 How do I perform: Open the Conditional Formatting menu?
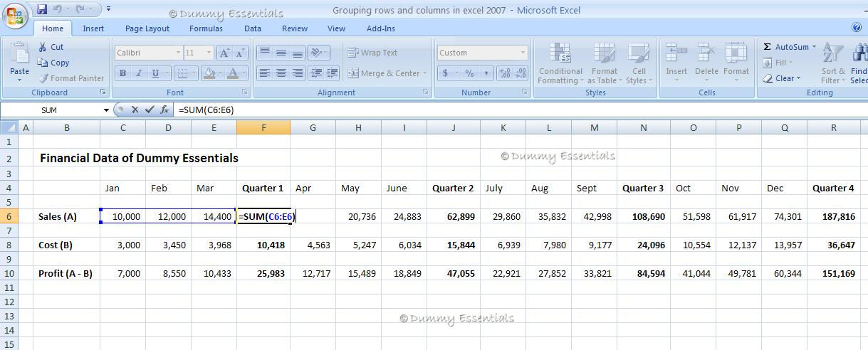(560, 63)
